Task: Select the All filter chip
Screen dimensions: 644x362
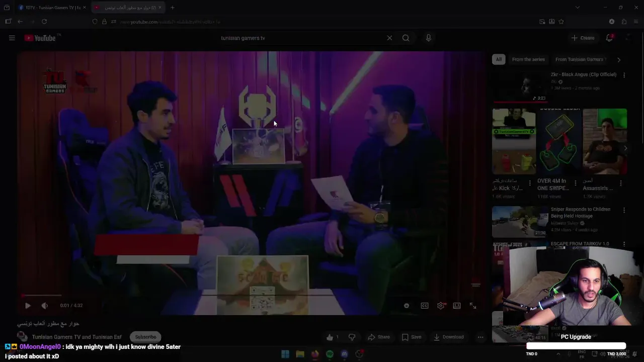Action: [x=499, y=59]
